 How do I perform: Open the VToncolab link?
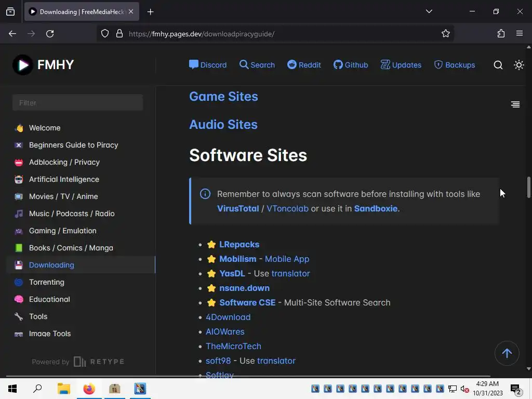point(287,209)
